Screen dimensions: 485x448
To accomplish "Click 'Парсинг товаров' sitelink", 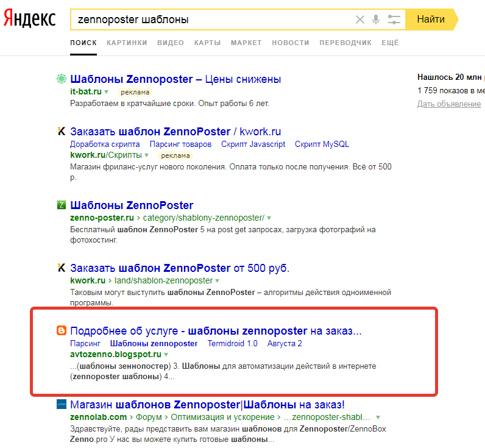I will pos(180,144).
